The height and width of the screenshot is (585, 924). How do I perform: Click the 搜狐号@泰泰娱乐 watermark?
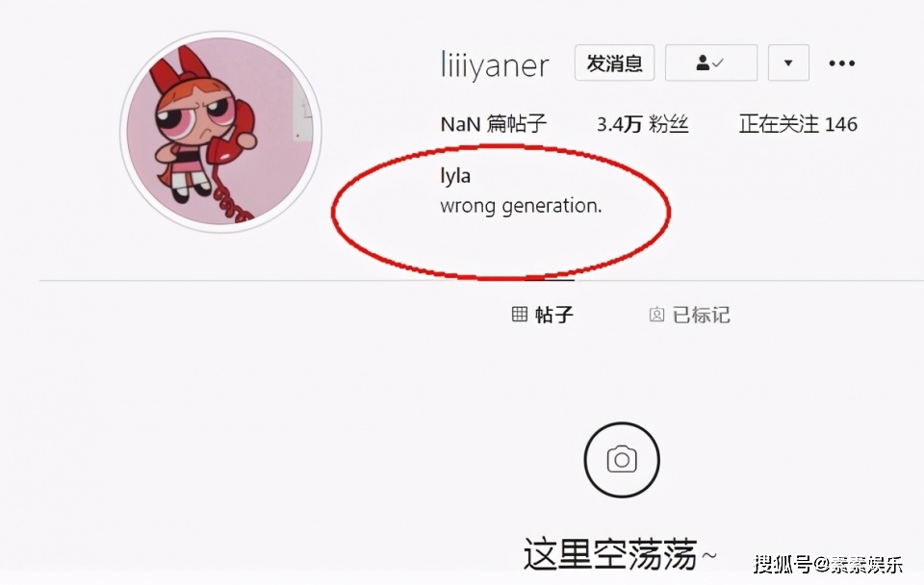[x=828, y=564]
